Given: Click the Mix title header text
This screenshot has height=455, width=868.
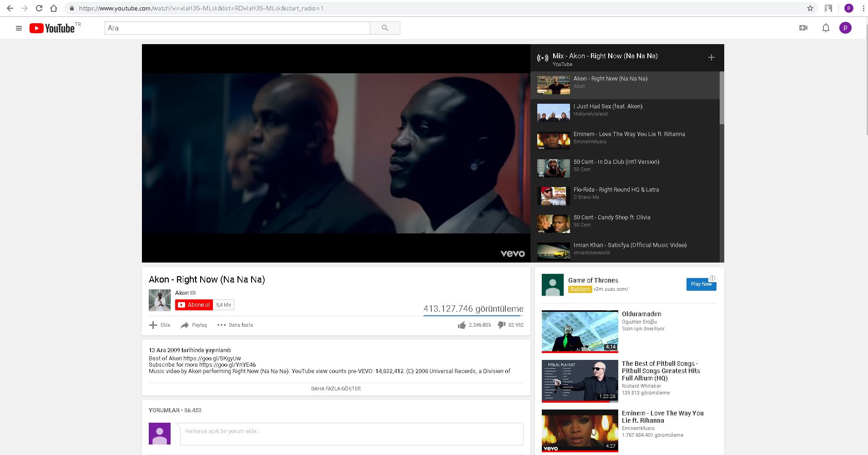Looking at the screenshot, I should click(x=605, y=56).
